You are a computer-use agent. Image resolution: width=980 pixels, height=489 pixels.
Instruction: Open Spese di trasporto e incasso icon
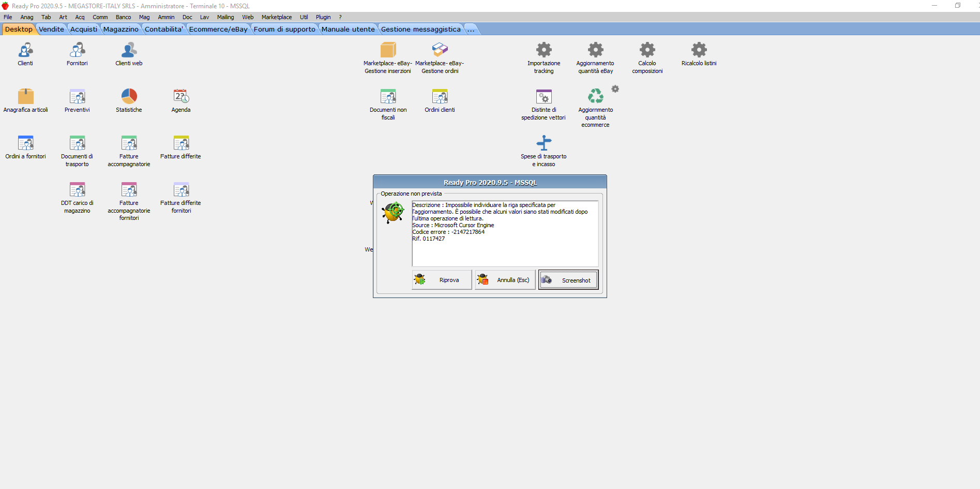point(544,143)
